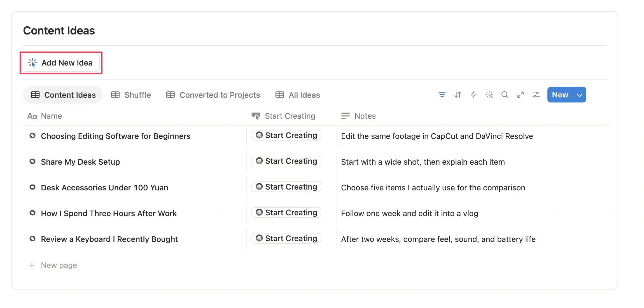Open Review a Keyboard I Recently Bought

pos(109,239)
